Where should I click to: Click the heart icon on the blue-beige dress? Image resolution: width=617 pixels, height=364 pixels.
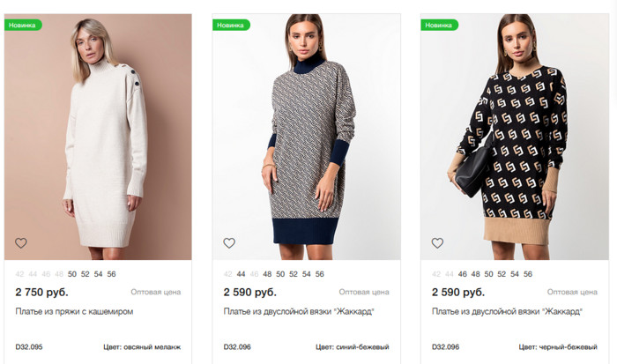[229, 243]
